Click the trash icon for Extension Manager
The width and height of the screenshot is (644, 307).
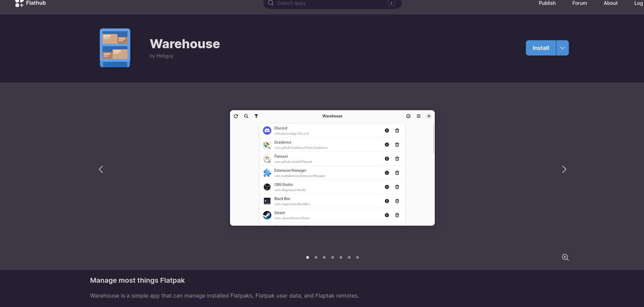pos(397,173)
